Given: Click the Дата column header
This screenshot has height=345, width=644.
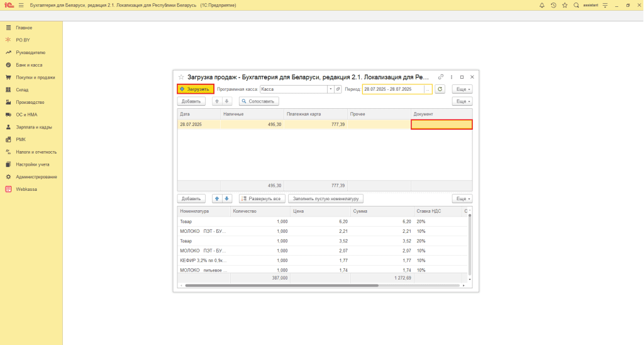Looking at the screenshot, I should [199, 114].
